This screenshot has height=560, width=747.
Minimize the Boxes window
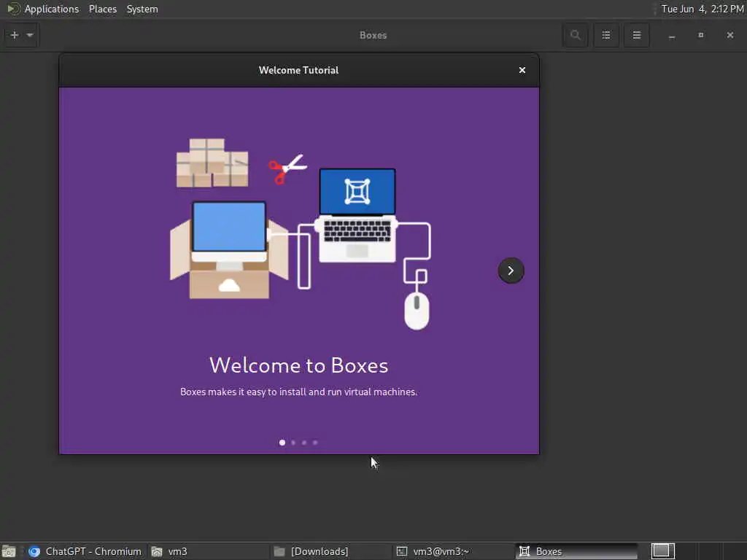point(672,36)
